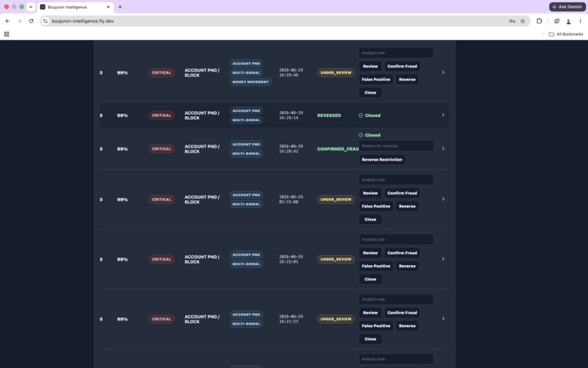Click the MONEY MOVEMENT tag
The height and width of the screenshot is (368, 588).
[x=250, y=82]
